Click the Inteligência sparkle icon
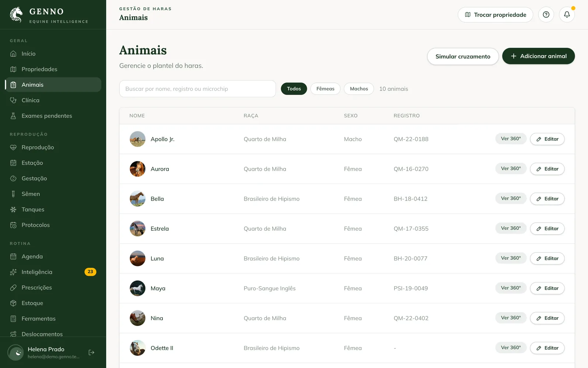Screen dimensions: 588x368 [13, 272]
